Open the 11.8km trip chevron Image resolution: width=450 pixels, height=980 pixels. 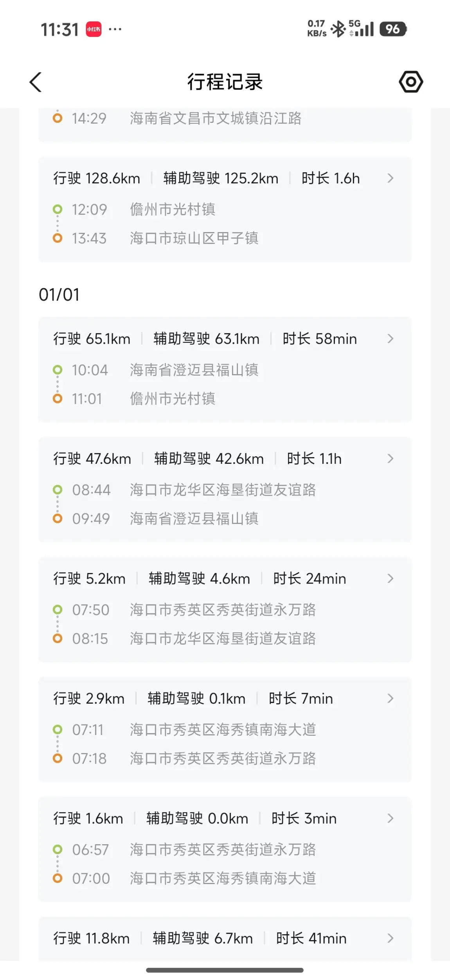(390, 938)
